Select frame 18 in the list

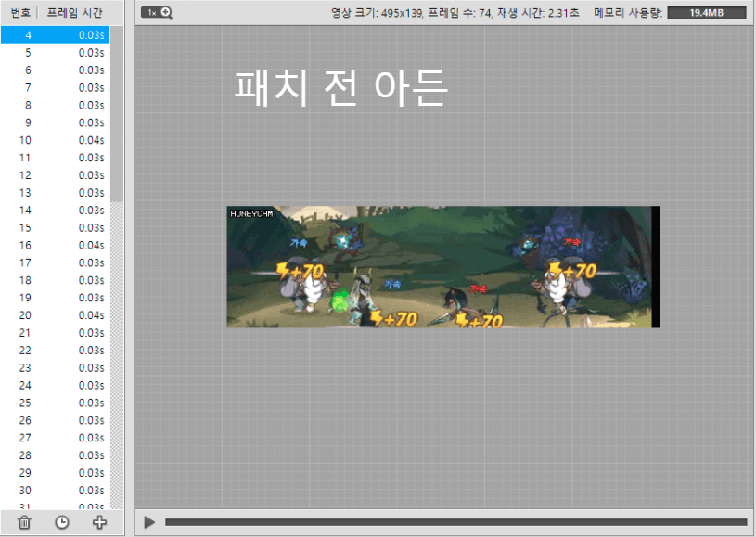(55, 280)
